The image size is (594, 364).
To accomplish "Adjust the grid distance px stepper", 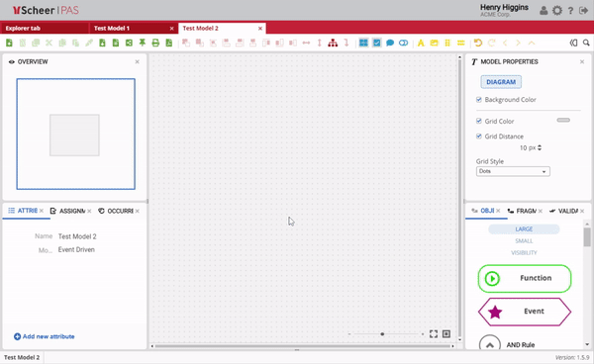I will pyautogui.click(x=540, y=147).
